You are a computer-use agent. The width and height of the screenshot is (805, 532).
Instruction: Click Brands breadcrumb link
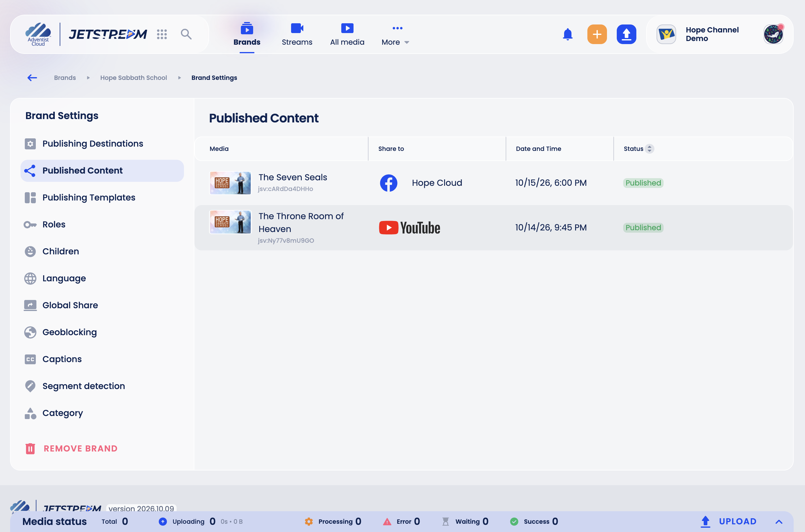[65, 78]
